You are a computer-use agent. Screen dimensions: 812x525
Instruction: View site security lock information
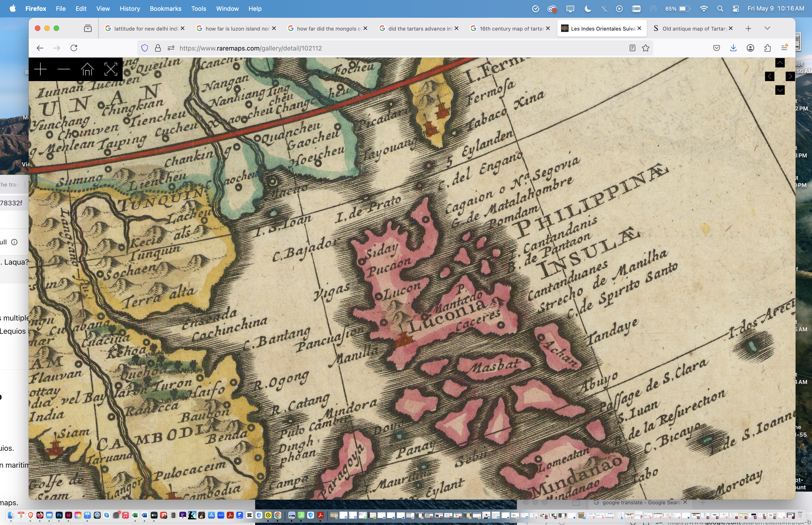point(158,48)
